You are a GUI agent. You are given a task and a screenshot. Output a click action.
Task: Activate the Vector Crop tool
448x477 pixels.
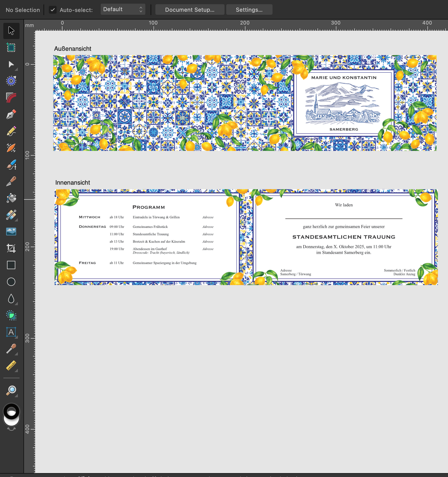11,248
